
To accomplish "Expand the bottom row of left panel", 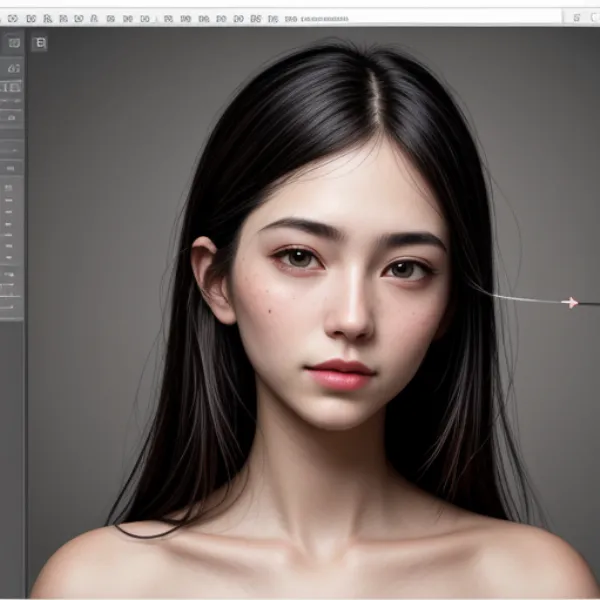I will 11,306.
